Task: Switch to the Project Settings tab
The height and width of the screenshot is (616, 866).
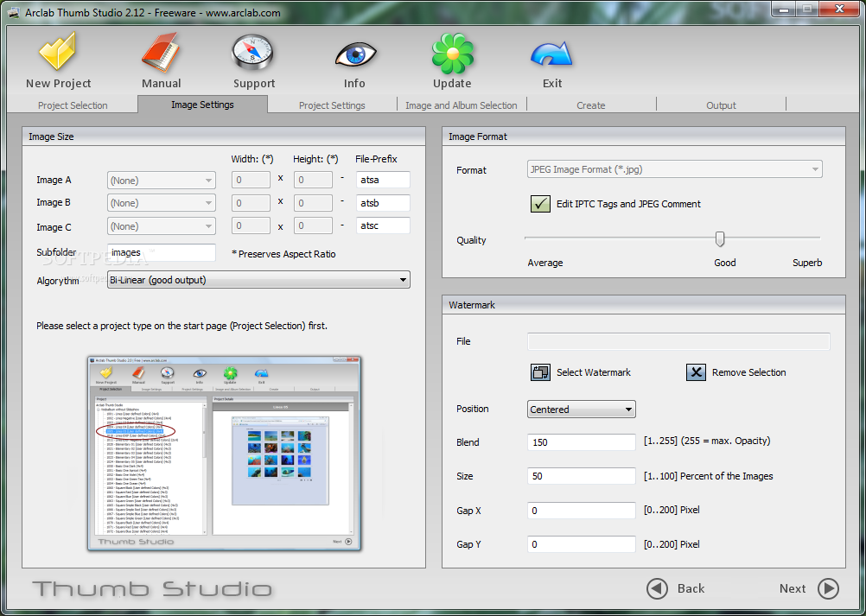Action: tap(332, 105)
